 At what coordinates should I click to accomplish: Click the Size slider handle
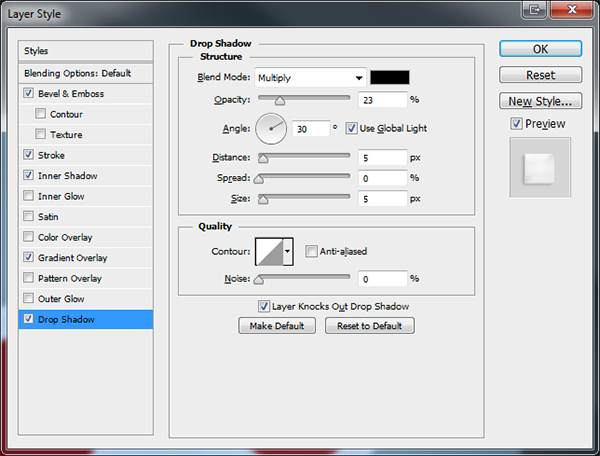click(x=263, y=199)
